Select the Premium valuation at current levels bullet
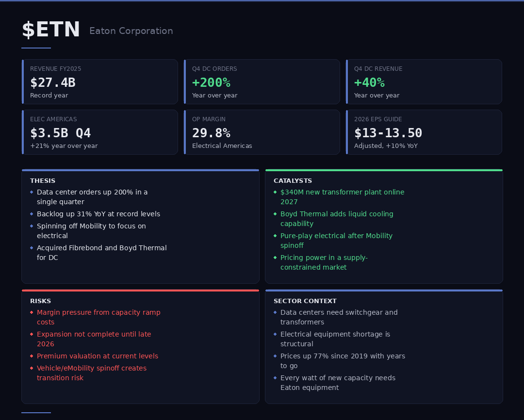 94,356
